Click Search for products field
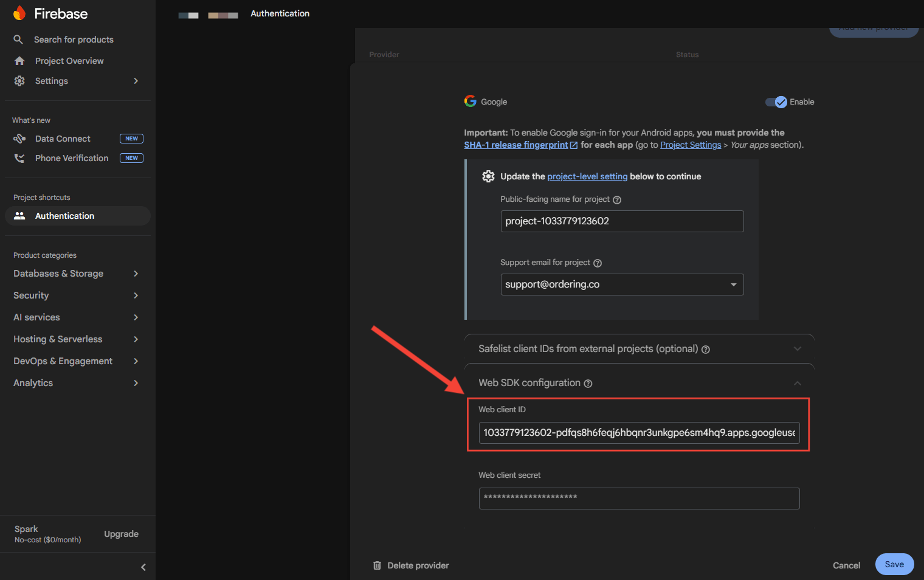This screenshot has width=924, height=580. [74, 40]
